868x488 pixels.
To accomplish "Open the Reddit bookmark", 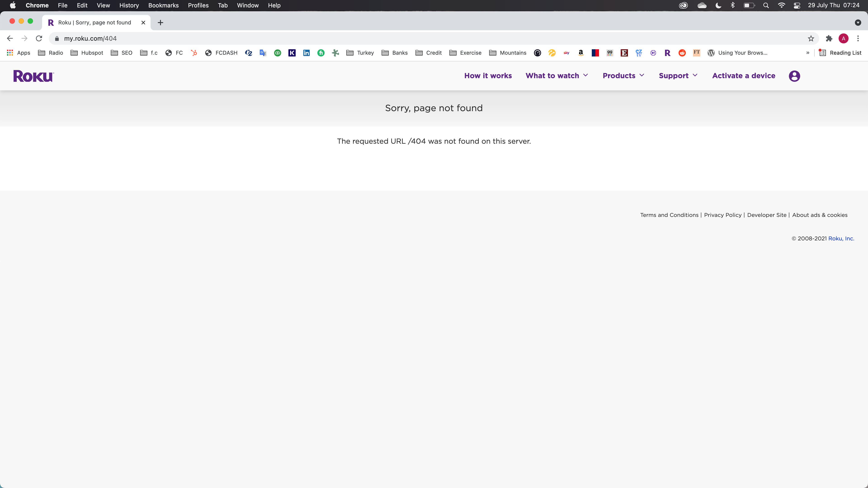I will (x=682, y=53).
